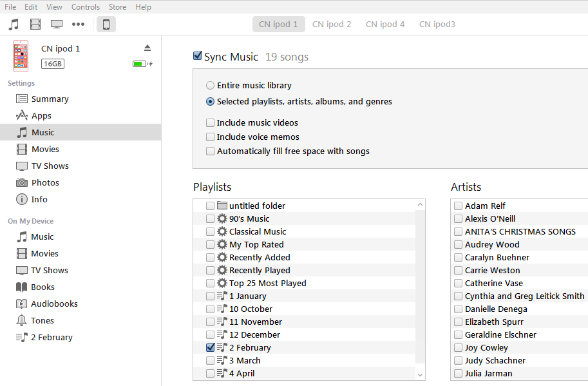This screenshot has width=588, height=386.
Task: Check the untitled folder playlist checkbox
Action: 211,206
